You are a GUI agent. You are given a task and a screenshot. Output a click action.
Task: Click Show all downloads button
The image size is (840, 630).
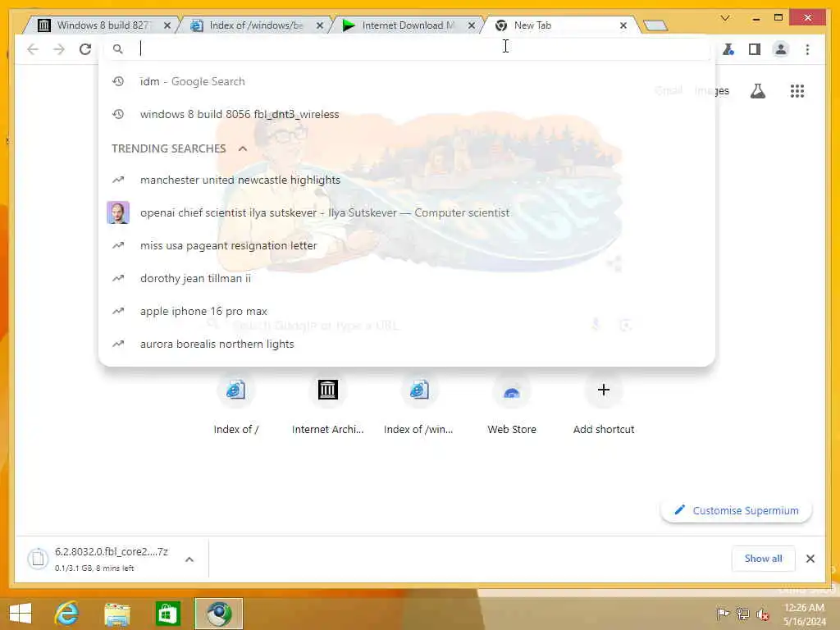(763, 559)
